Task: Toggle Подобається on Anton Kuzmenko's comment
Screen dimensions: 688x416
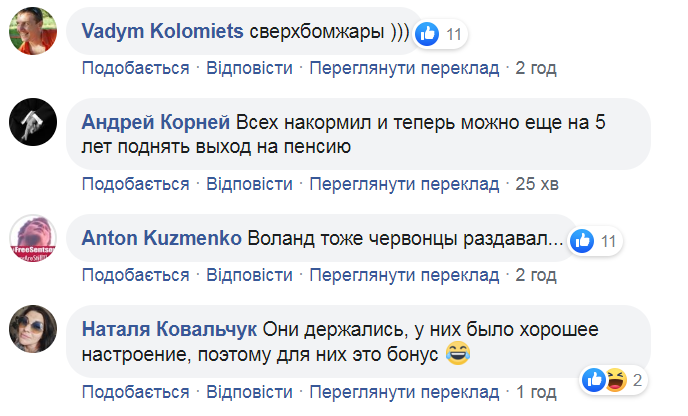Action: [x=135, y=275]
